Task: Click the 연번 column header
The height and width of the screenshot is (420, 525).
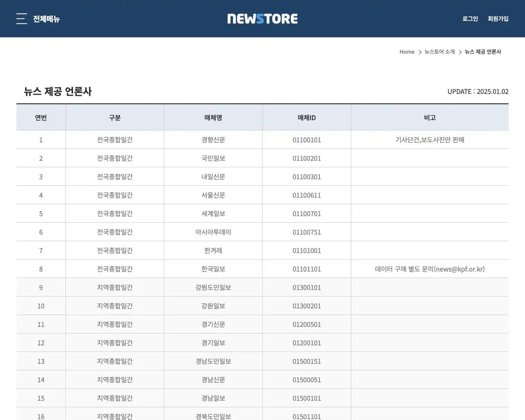Action: 41,118
